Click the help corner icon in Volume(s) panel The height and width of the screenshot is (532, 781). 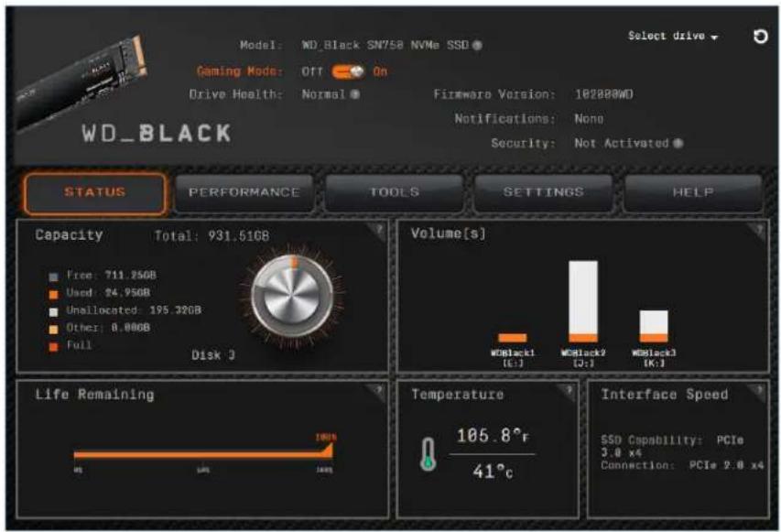coord(759,230)
